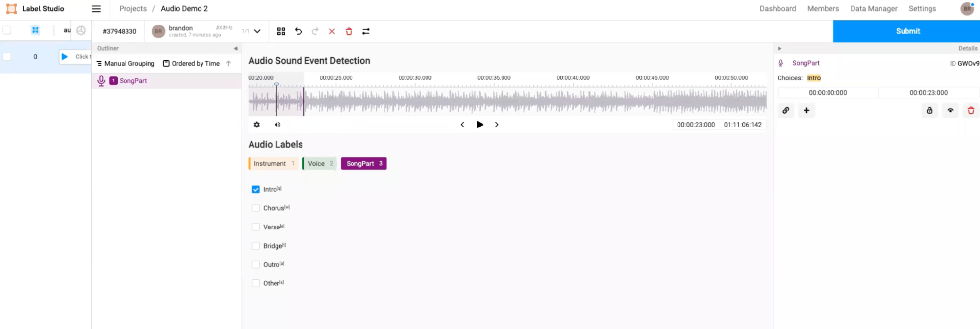Expand the annotation dropdown chevron
Image resolution: width=980 pixels, height=329 pixels.
257,31
